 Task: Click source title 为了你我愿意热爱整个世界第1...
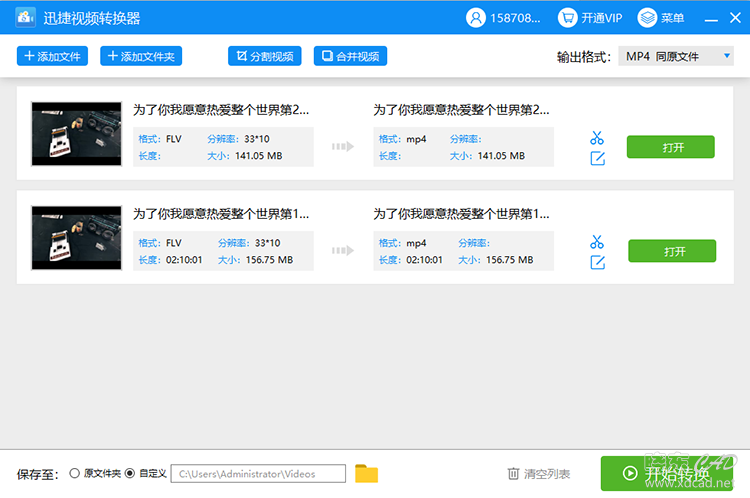coord(221,214)
